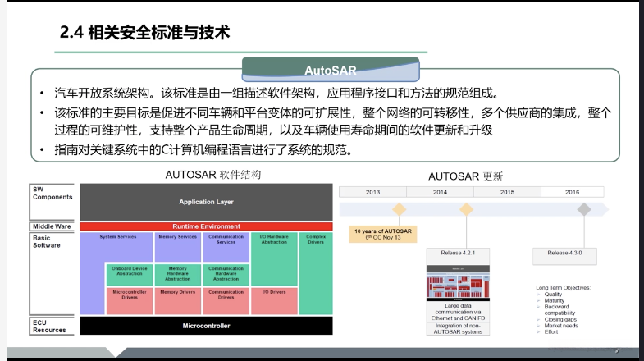This screenshot has height=361, width=644.
Task: Click the Memory Drivers block
Action: click(178, 301)
